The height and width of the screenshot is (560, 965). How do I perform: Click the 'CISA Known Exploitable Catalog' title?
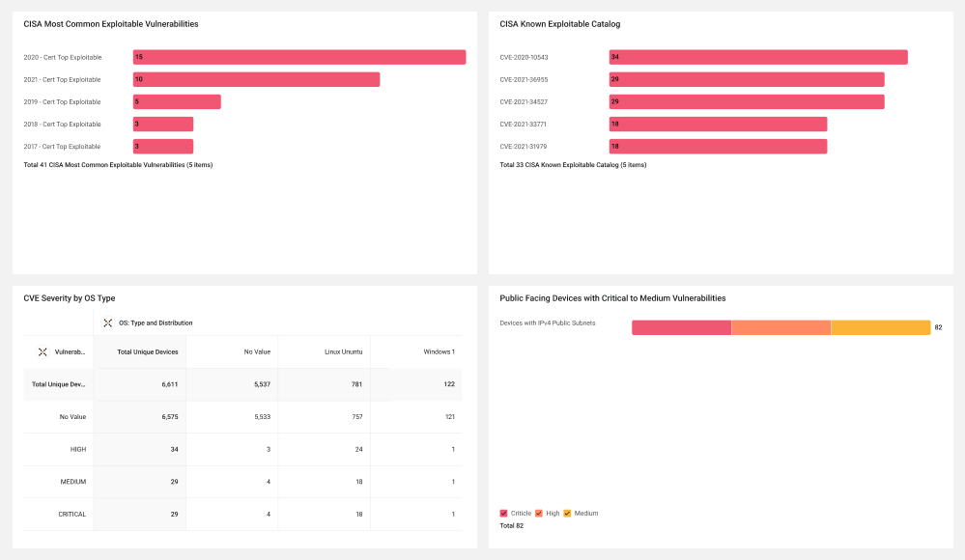click(560, 24)
